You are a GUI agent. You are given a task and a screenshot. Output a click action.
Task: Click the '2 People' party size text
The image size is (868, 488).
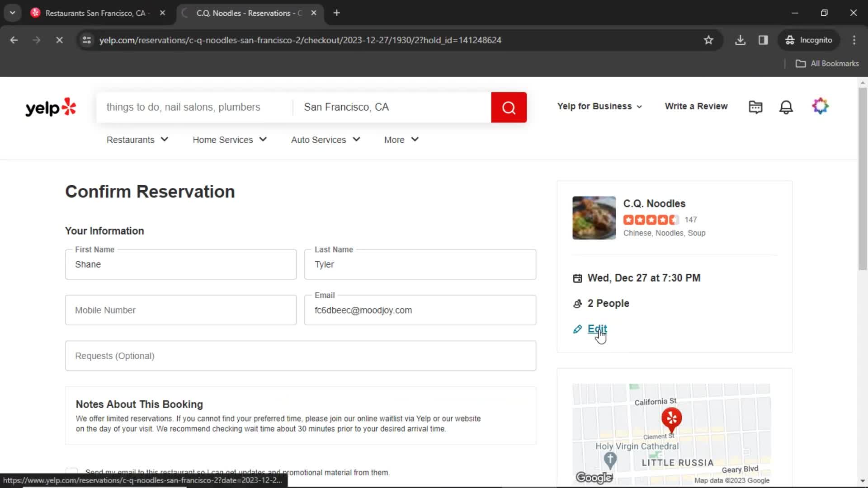click(608, 304)
